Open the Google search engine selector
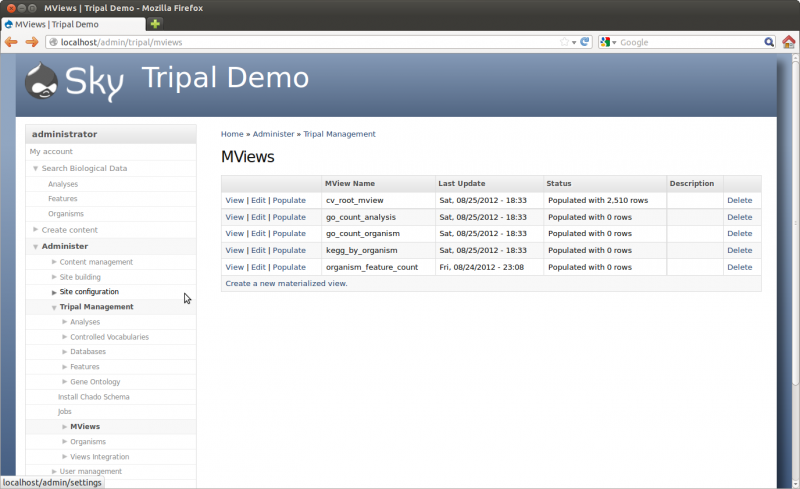 pos(608,42)
